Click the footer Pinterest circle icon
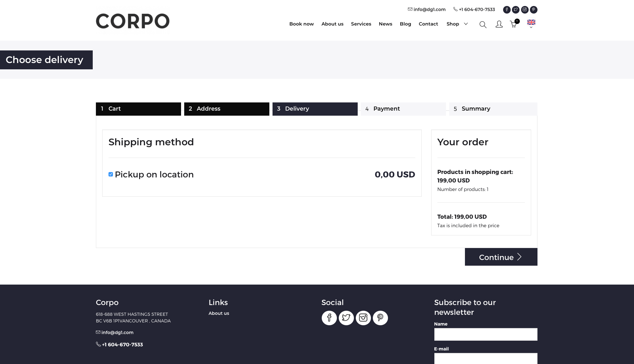Viewport: 634px width, 364px height. 380,318
